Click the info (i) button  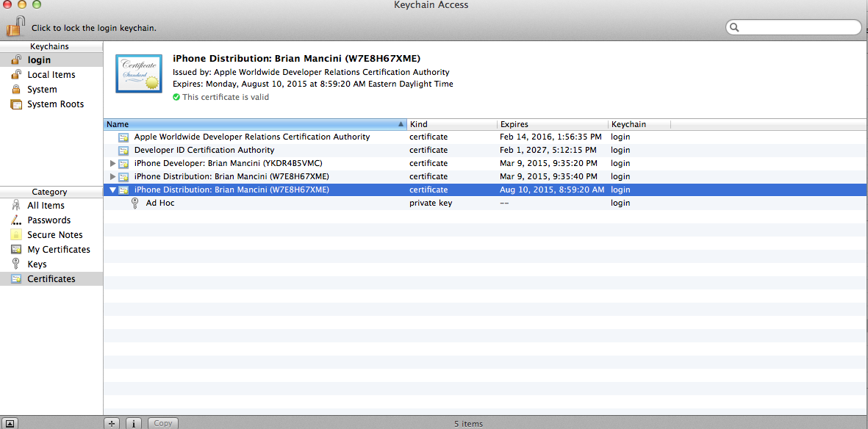(134, 423)
